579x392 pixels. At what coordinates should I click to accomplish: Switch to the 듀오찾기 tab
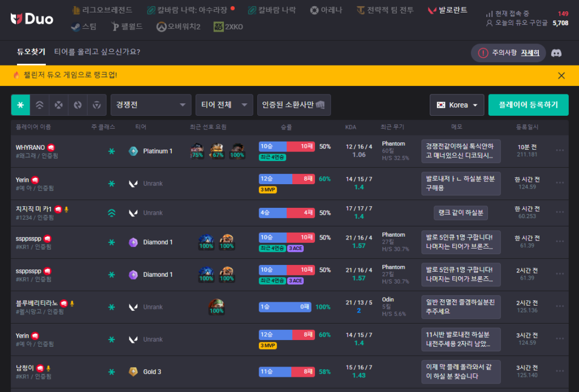coord(31,52)
